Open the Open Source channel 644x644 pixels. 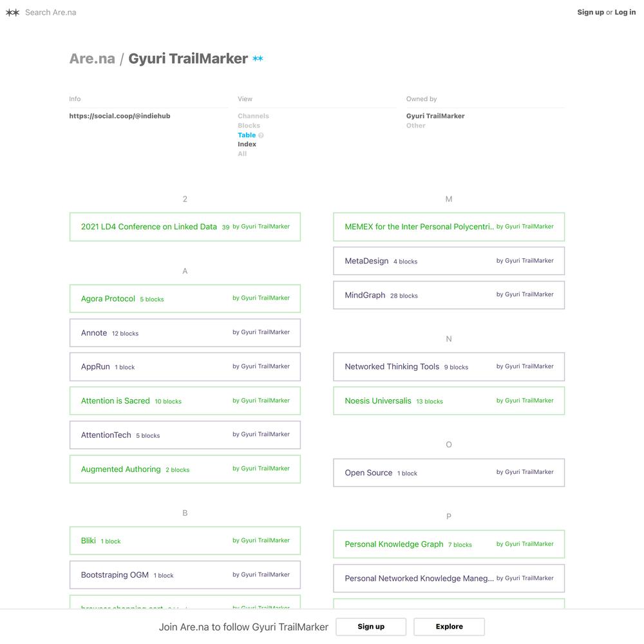click(x=449, y=473)
